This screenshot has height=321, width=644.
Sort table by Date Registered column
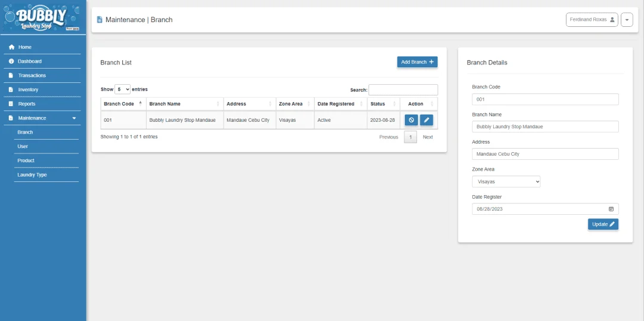[x=340, y=104]
